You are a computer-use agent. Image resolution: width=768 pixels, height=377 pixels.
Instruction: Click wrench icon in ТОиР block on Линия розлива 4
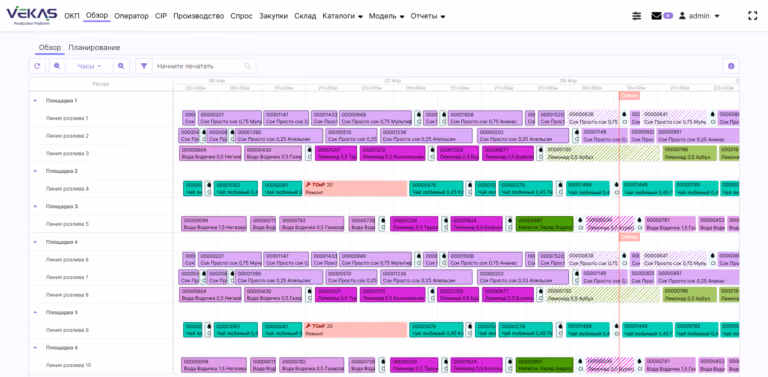309,185
